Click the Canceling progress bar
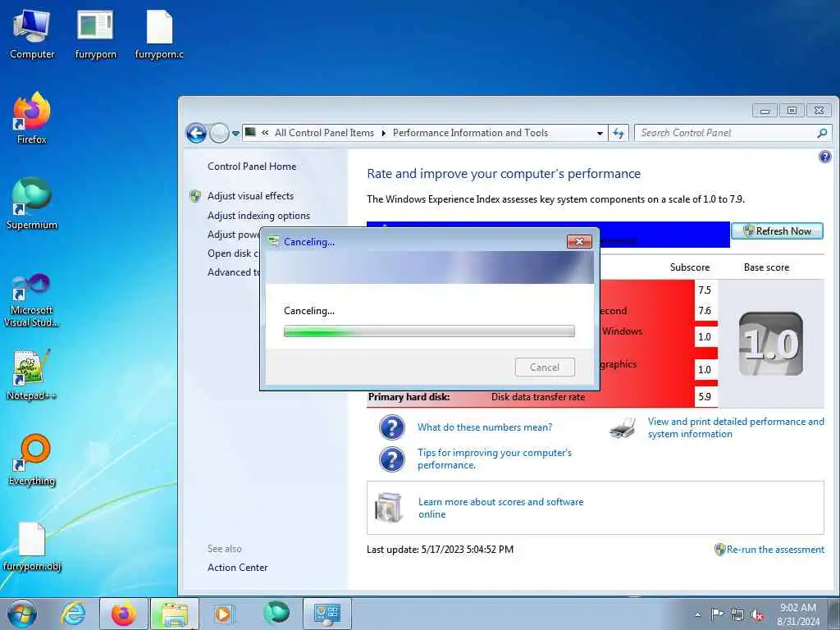Viewport: 840px width, 630px height. pos(429,331)
